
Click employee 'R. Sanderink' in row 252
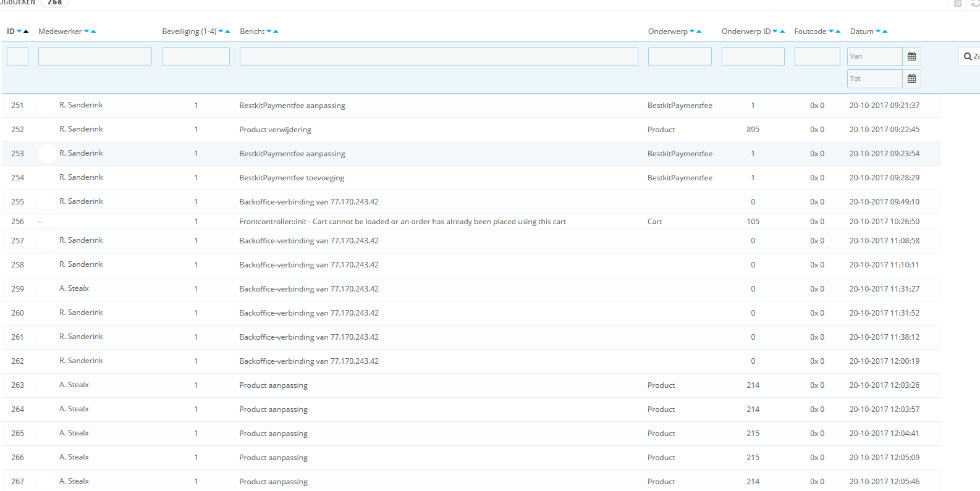point(81,129)
